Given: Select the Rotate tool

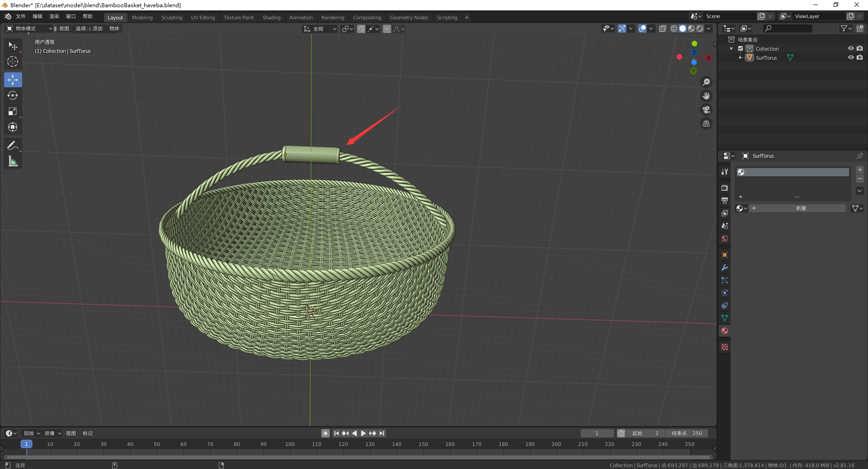Looking at the screenshot, I should [x=13, y=95].
